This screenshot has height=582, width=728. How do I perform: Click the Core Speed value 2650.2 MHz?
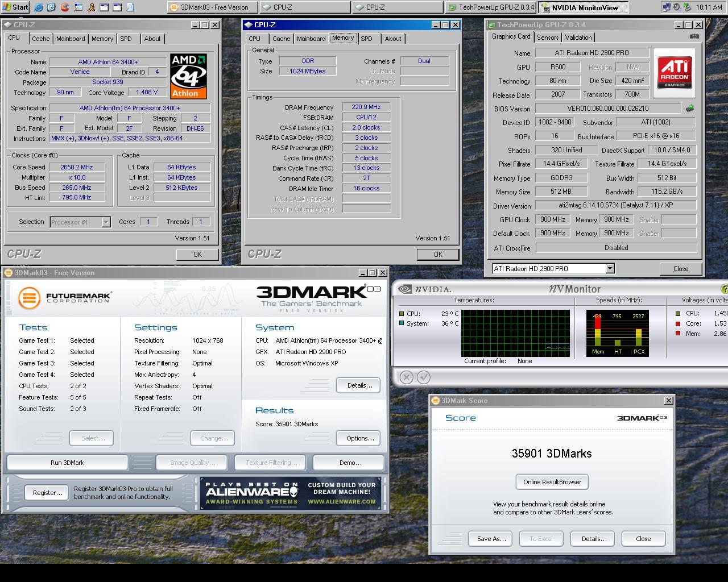(x=77, y=167)
